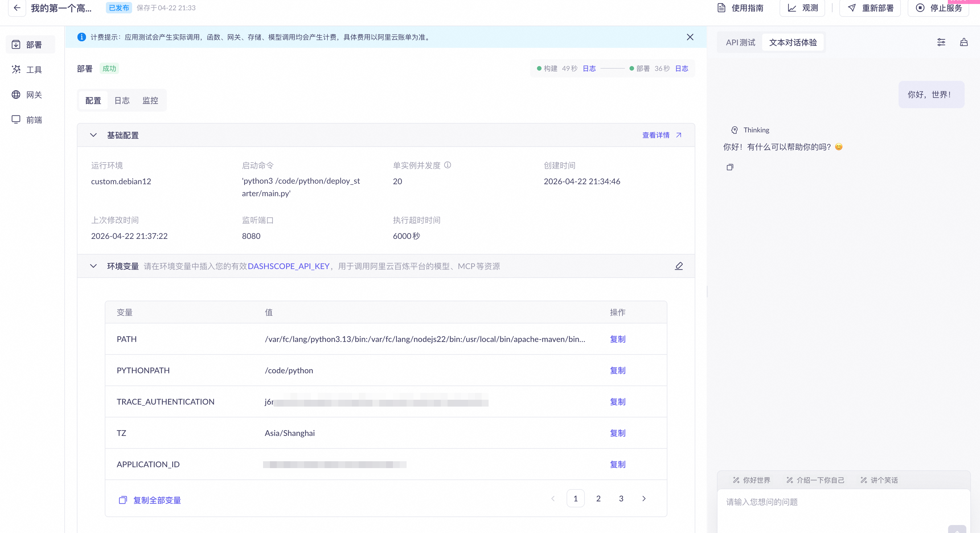Image resolution: width=980 pixels, height=533 pixels.
Task: Open the 观测 observation view
Action: pos(802,8)
